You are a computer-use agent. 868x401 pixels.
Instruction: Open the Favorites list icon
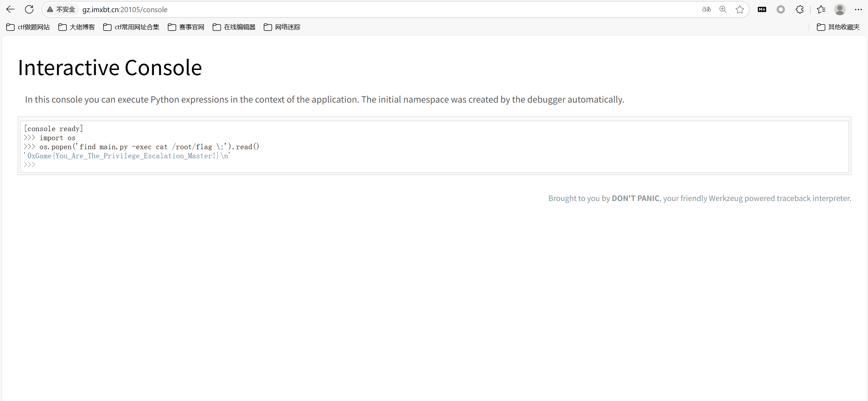(821, 9)
